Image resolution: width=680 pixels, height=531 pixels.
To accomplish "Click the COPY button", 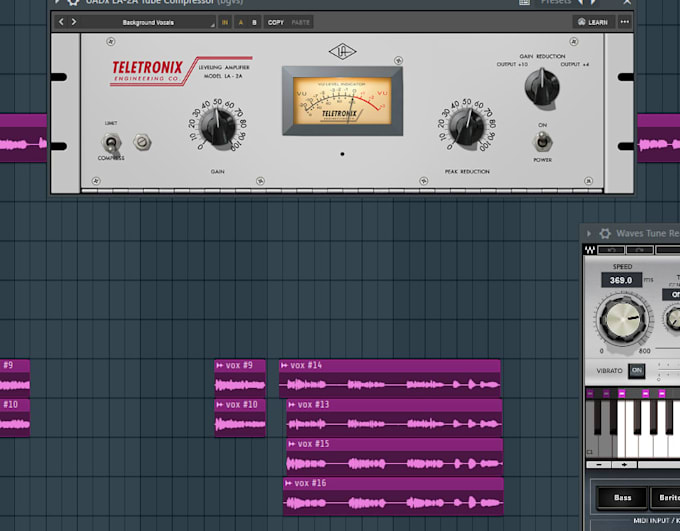I will [x=276, y=23].
